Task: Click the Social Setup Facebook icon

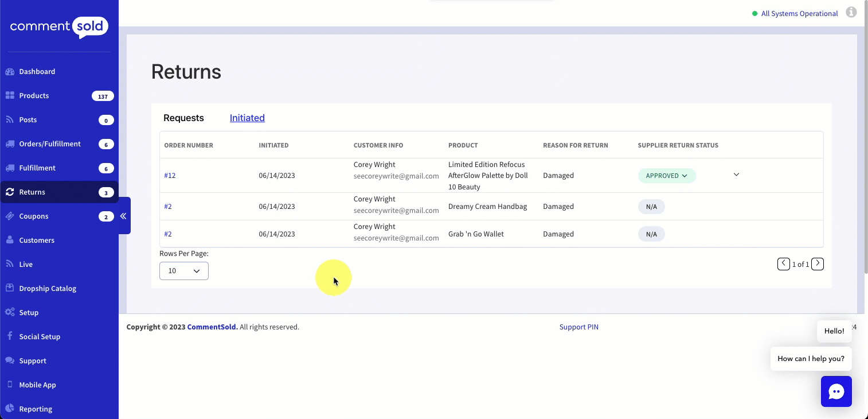Action: (x=10, y=337)
